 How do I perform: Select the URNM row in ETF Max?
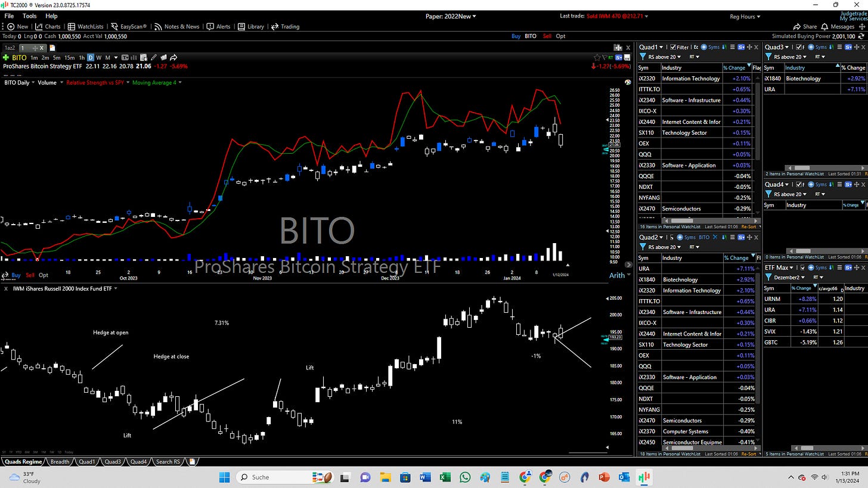815,299
